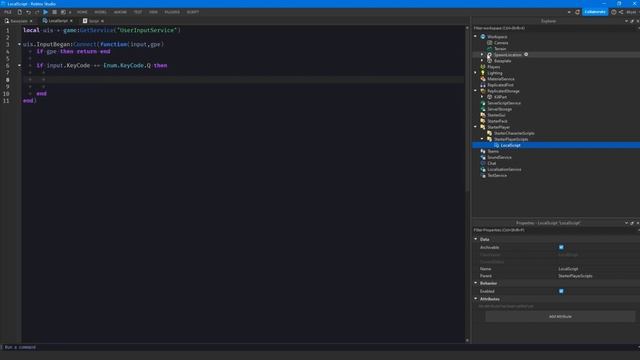640x360 pixels.
Task: Click the Filter Properties search field
Action: coord(555,230)
